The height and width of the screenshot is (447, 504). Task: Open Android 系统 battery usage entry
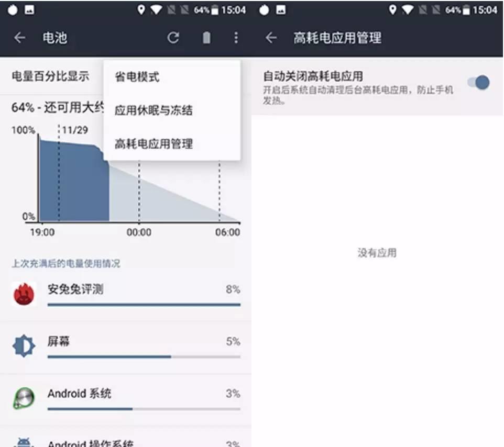click(126, 399)
